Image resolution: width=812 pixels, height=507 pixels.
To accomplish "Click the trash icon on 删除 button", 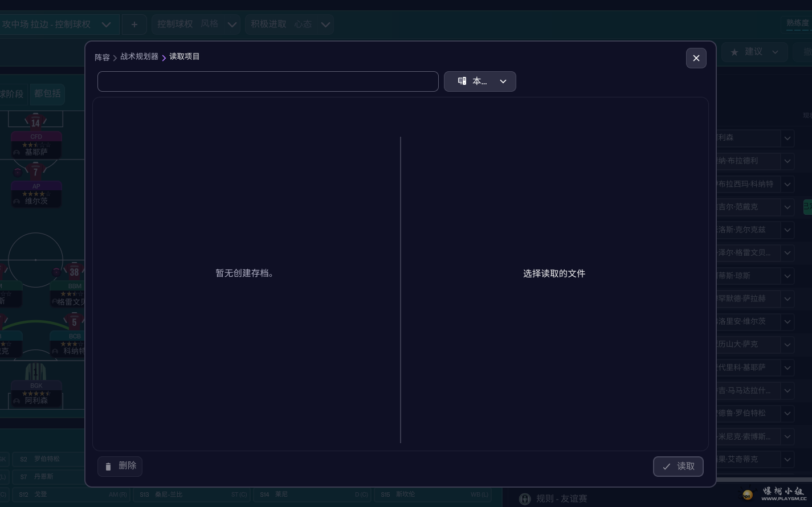I will coord(108,467).
